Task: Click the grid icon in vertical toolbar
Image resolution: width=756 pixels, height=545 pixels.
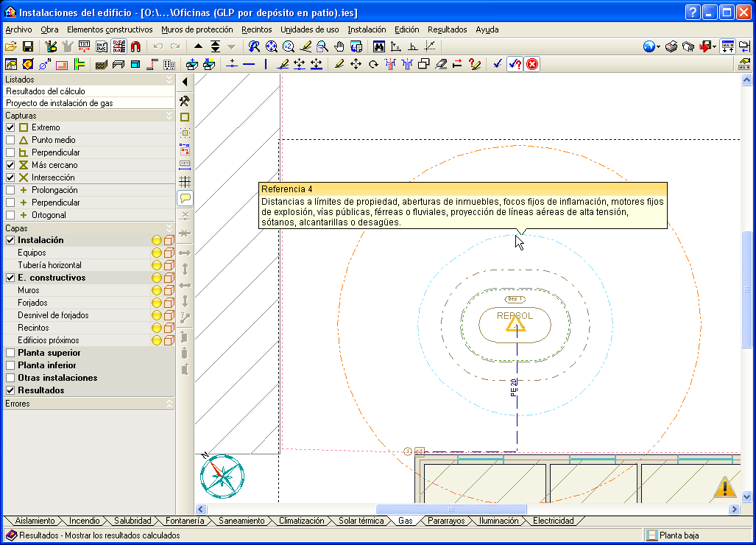Action: pos(185,181)
